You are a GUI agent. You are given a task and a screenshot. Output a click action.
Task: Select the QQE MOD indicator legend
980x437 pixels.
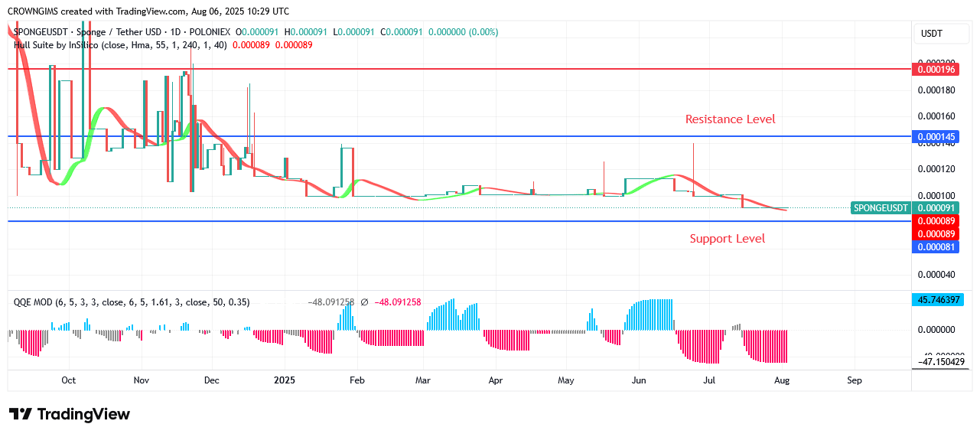[x=132, y=302]
